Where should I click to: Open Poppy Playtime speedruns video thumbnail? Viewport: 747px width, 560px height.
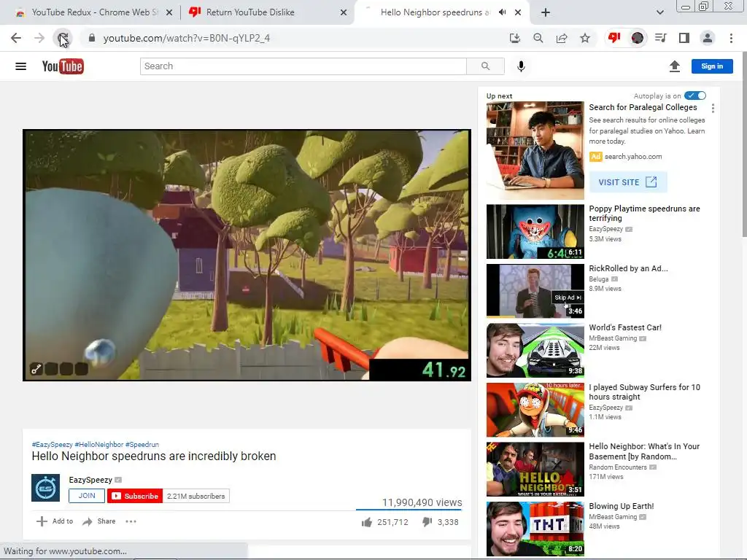click(x=535, y=232)
